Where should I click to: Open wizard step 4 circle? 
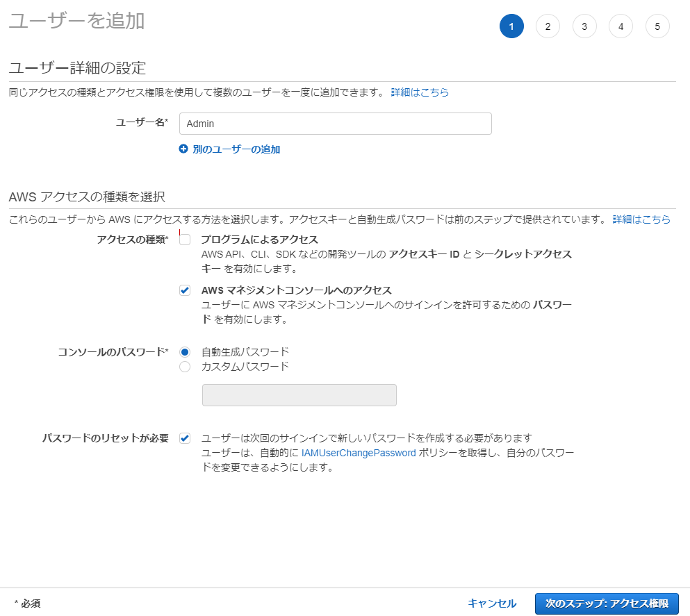point(621,26)
